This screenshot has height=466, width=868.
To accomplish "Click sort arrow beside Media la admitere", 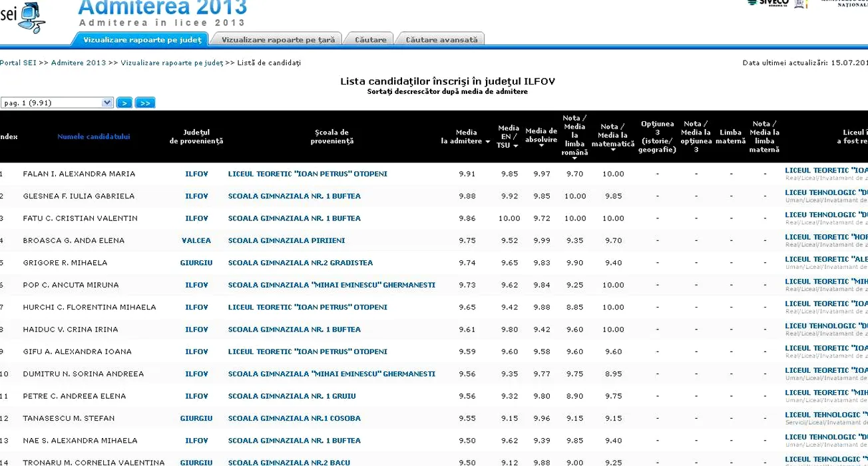I will pos(487,142).
